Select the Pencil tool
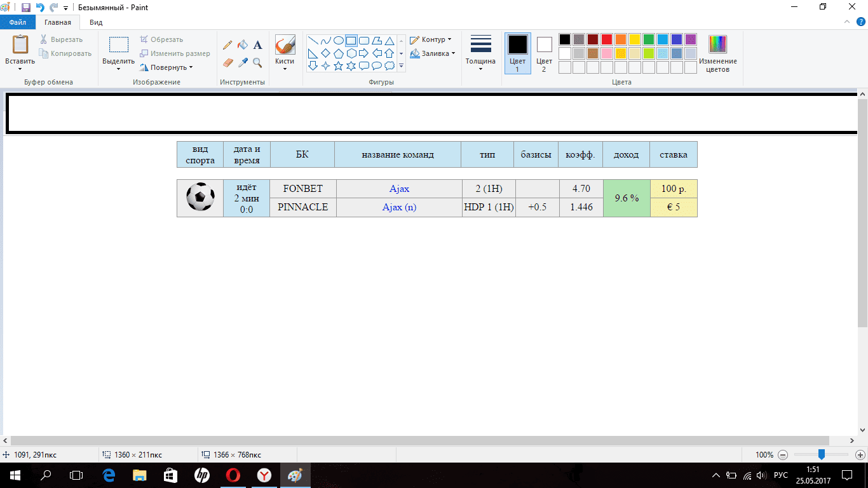 click(x=227, y=45)
